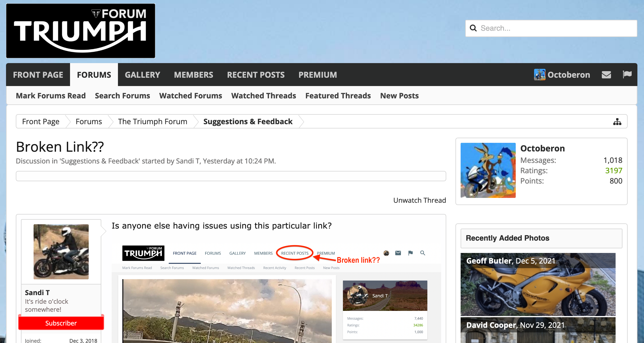Open Geoff Butler's yellow motorcycle photo
This screenshot has height=343, width=644.
click(538, 284)
